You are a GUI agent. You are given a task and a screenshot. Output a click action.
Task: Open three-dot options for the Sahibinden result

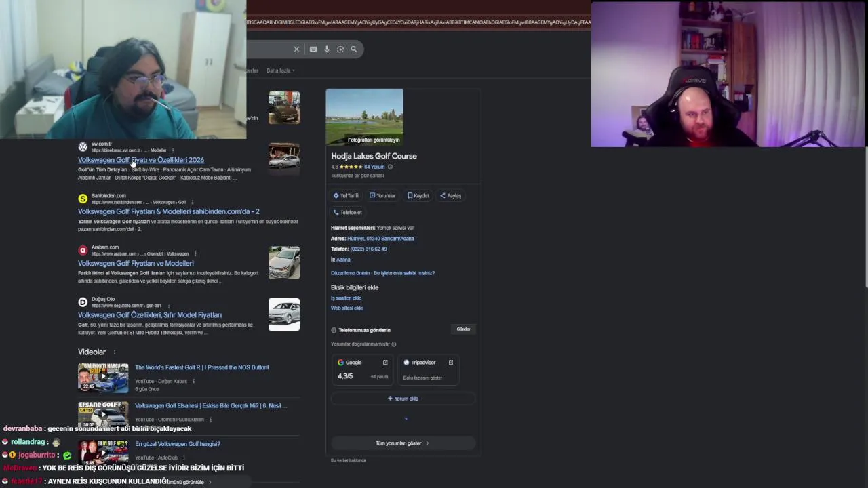193,202
